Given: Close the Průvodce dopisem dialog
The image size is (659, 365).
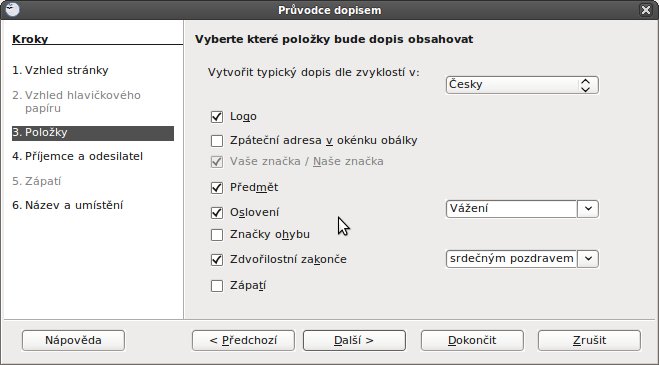Looking at the screenshot, I should pos(646,10).
